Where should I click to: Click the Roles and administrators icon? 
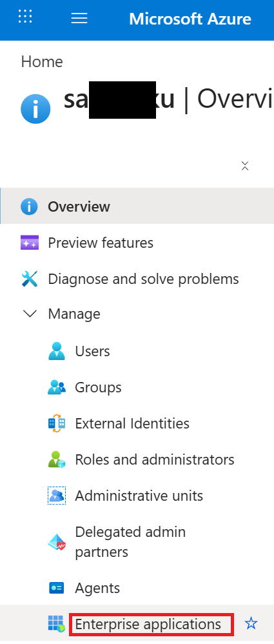tap(57, 459)
